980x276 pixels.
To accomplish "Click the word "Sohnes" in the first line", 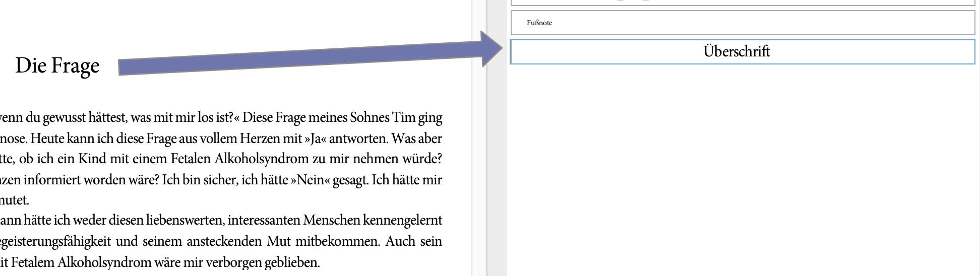I will (363, 118).
